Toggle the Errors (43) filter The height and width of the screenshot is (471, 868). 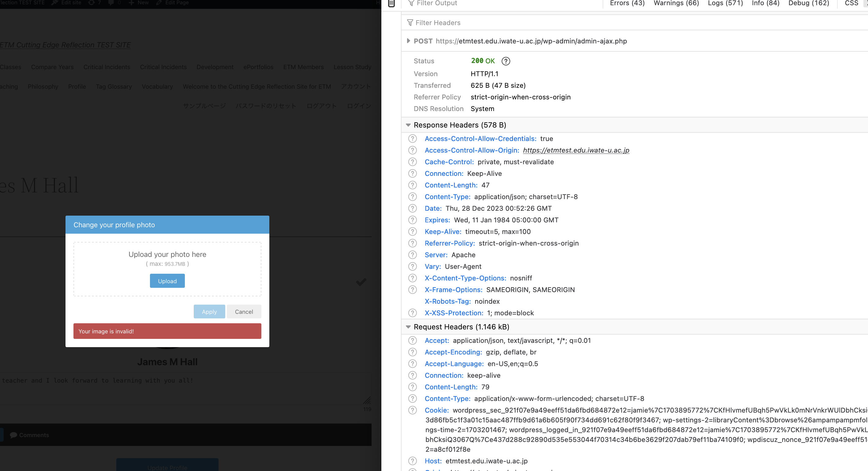pos(627,3)
